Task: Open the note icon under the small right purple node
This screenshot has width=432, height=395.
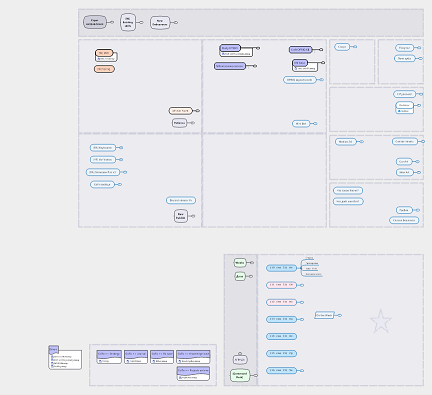Action: [296, 68]
